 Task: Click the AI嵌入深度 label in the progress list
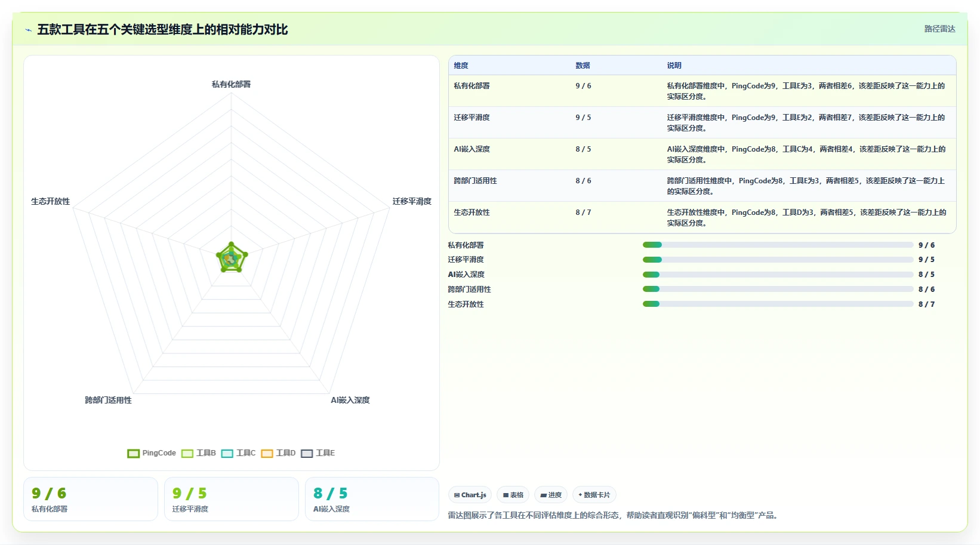(466, 275)
